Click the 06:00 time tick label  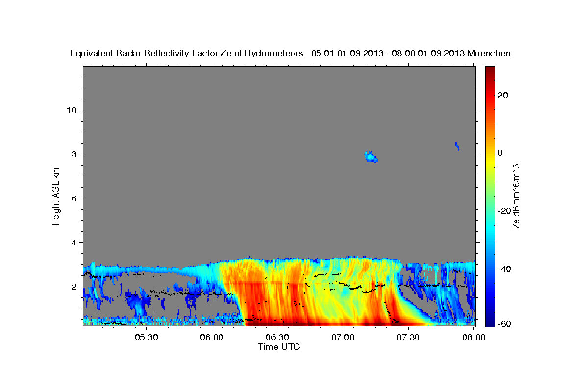point(212,338)
